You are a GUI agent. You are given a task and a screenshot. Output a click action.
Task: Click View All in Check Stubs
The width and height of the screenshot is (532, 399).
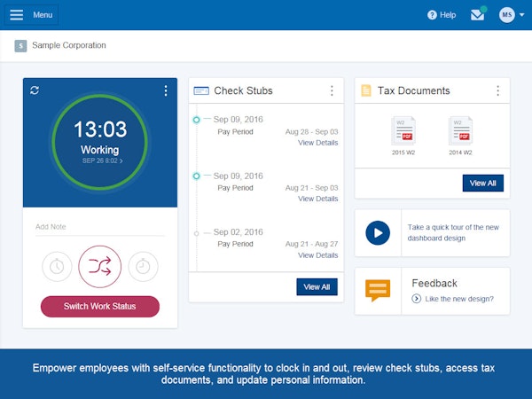pyautogui.click(x=317, y=287)
